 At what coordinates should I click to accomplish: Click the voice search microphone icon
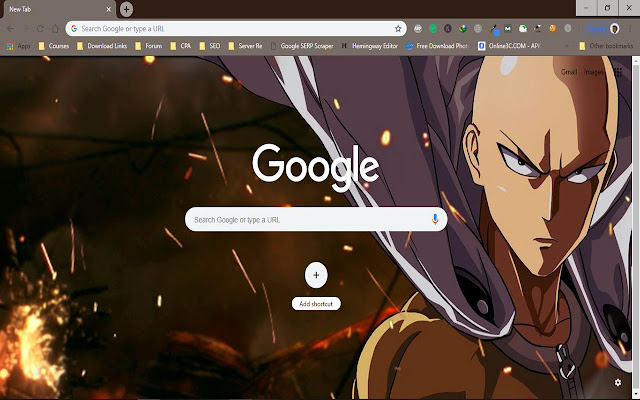tap(435, 219)
